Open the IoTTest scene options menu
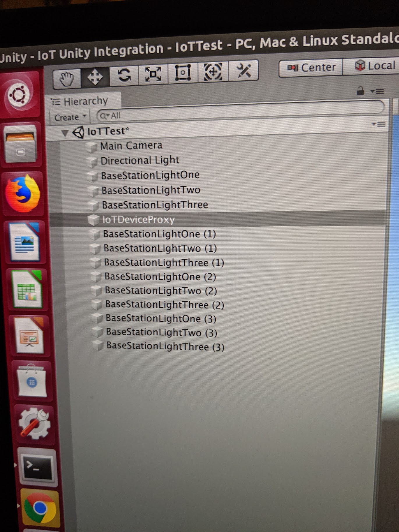 (379, 124)
